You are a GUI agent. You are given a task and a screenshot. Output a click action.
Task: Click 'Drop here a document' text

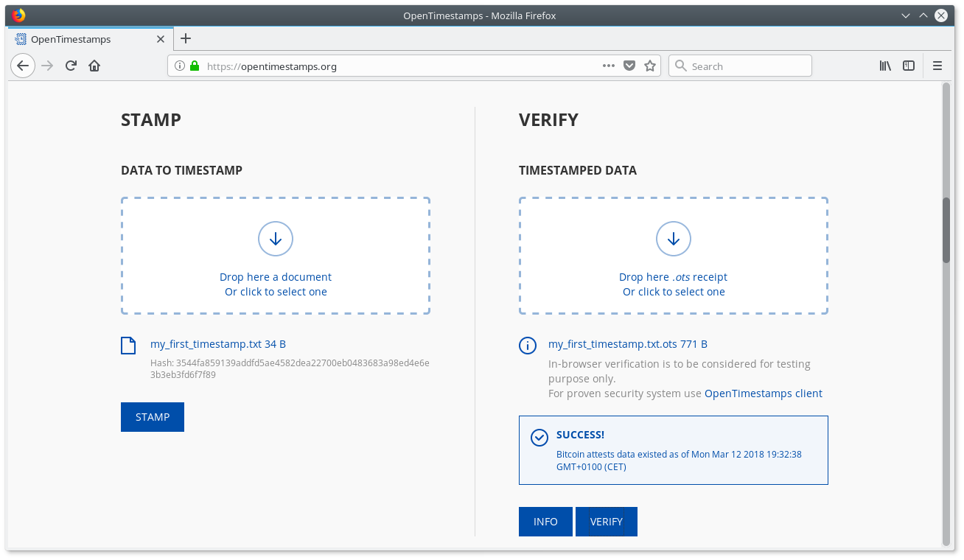tap(276, 277)
